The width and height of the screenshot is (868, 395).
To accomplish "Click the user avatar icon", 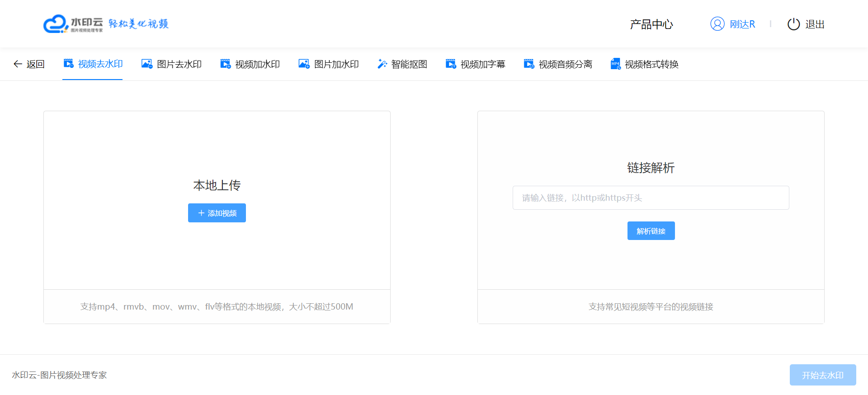I will 717,24.
